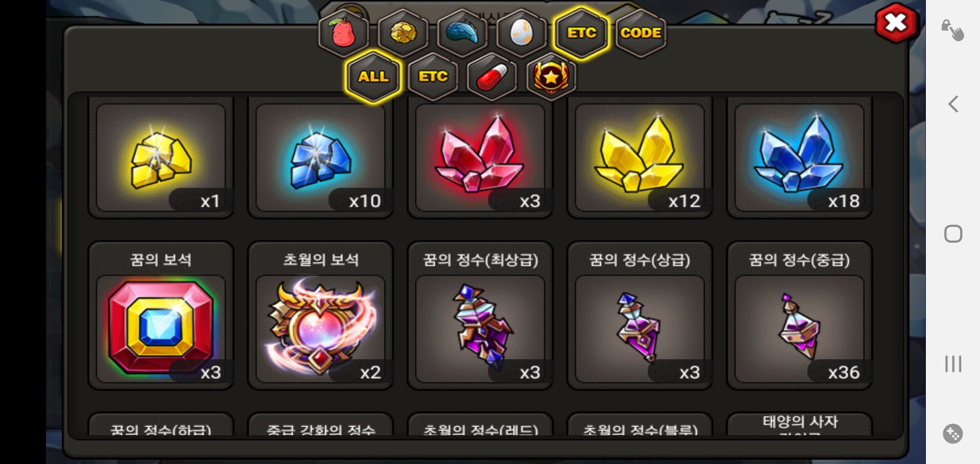Select the spotted egg category tab
Screen dimensions: 980x464
pyautogui.click(x=521, y=33)
